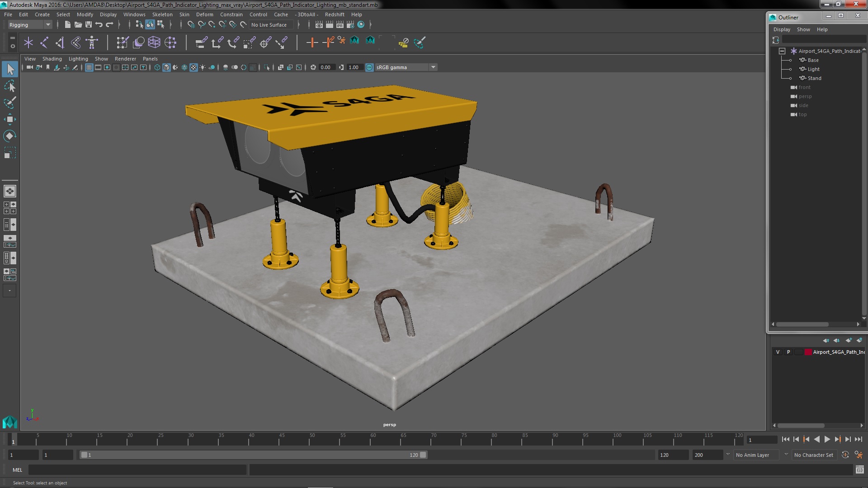This screenshot has height=488, width=868.
Task: Open the viewport Renderer menu
Action: pos(125,59)
